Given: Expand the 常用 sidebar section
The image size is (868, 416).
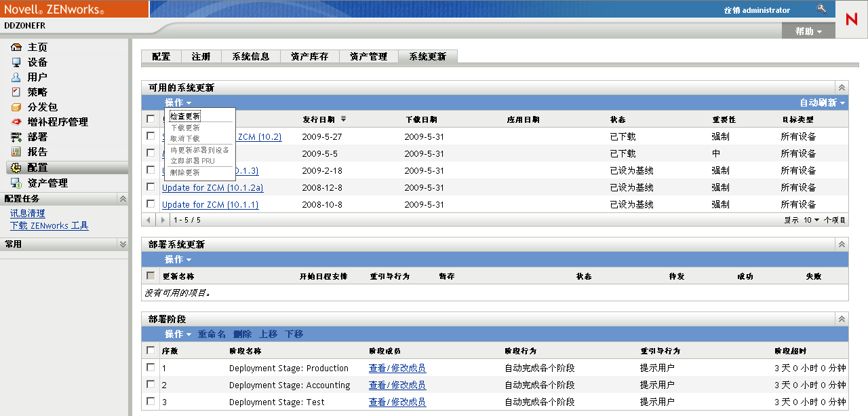Looking at the screenshot, I should [x=123, y=244].
